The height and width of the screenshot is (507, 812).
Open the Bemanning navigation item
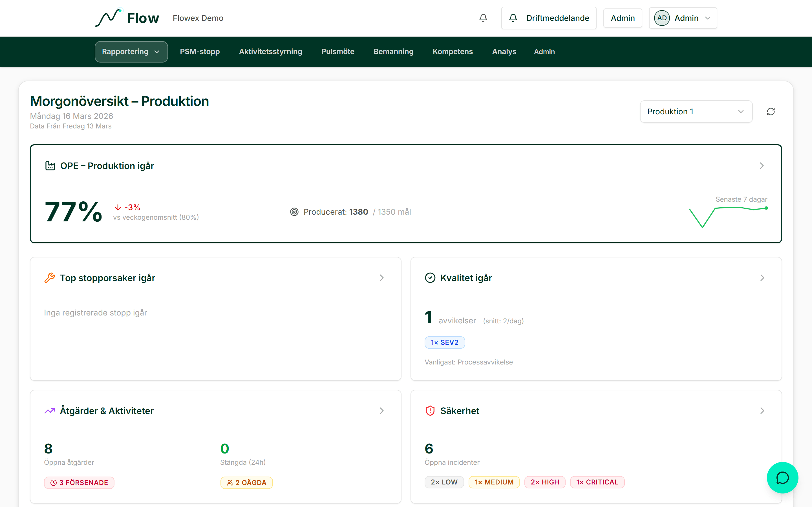coord(393,52)
